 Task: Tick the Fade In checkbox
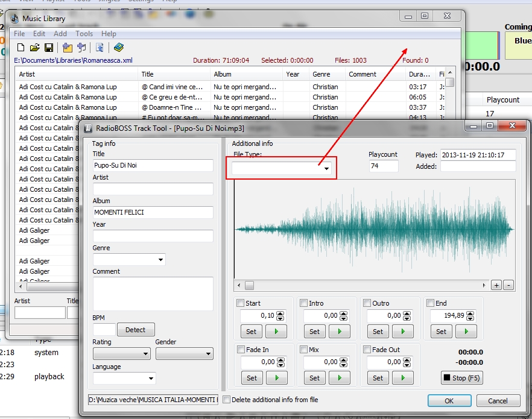click(x=241, y=350)
